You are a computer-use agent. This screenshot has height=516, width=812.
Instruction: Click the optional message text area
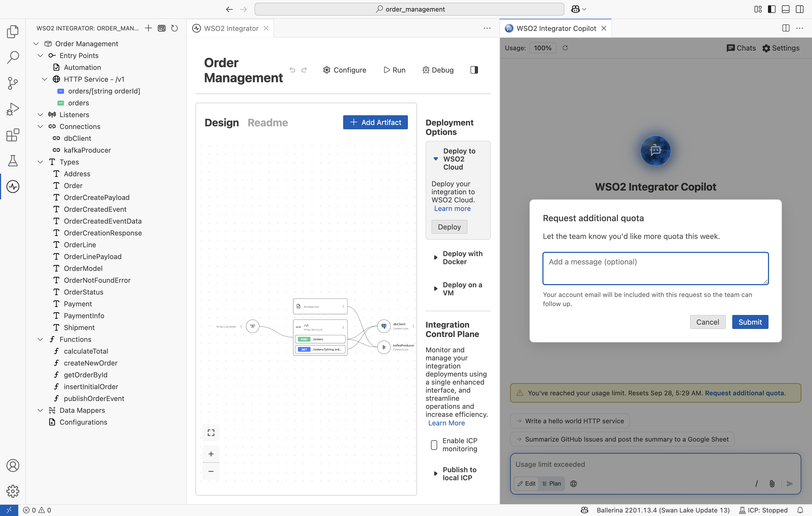click(x=655, y=268)
